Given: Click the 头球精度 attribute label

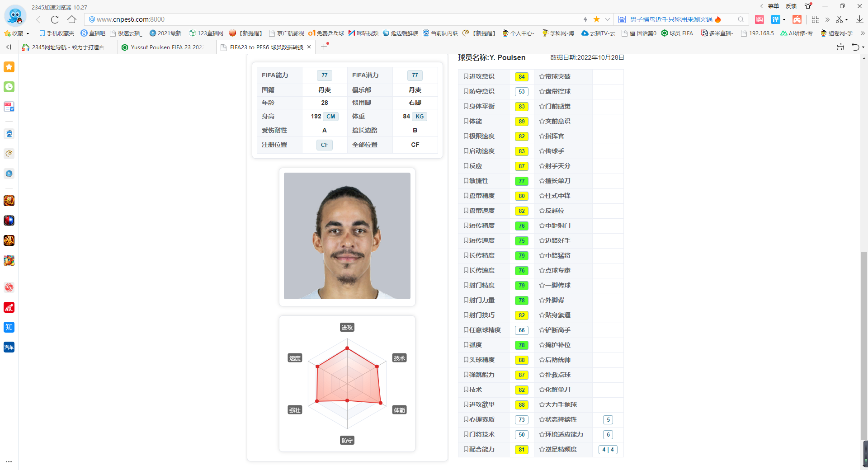Looking at the screenshot, I should coord(479,360).
